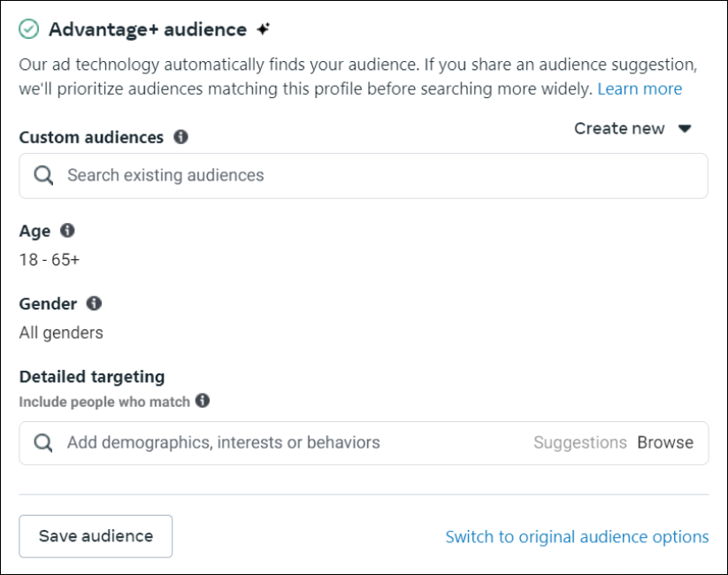The height and width of the screenshot is (575, 728).
Task: Click the Age label
Action: [x=34, y=231]
